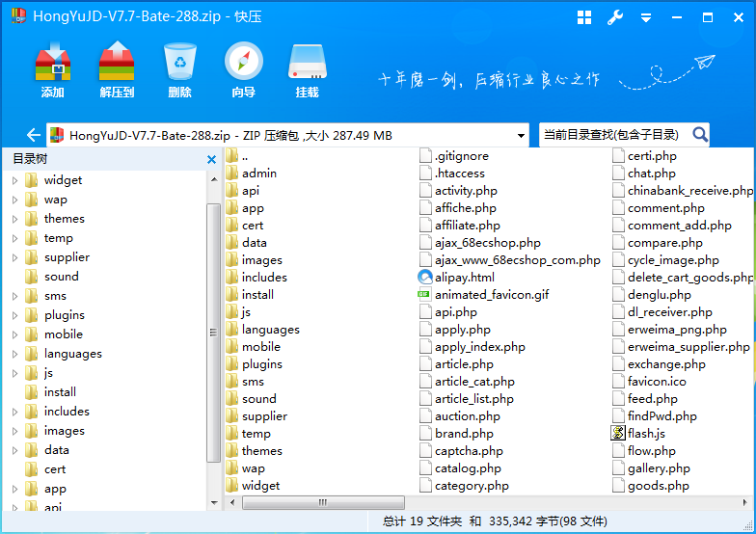Click the 解压到 (Extract to) icon
Screen dimensions: 756x534
116,62
